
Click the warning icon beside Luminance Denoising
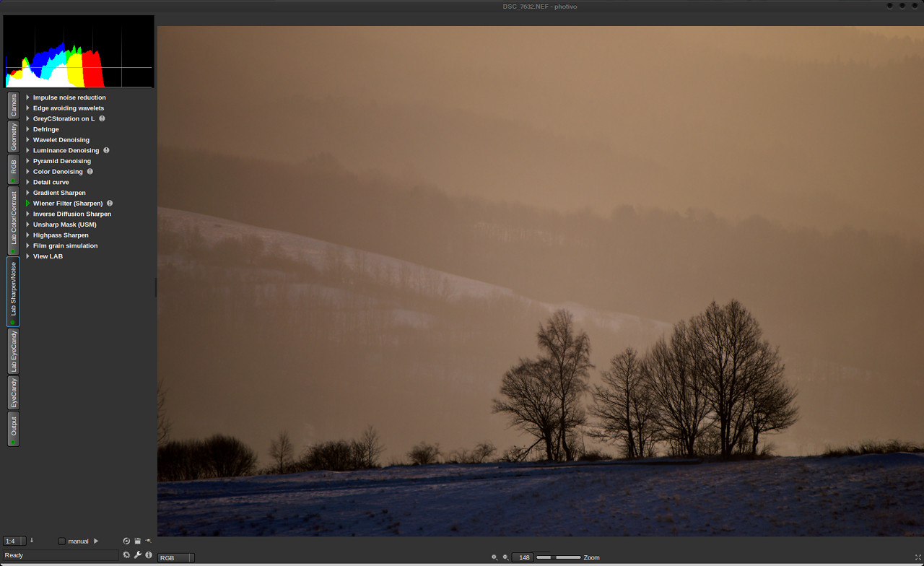106,150
